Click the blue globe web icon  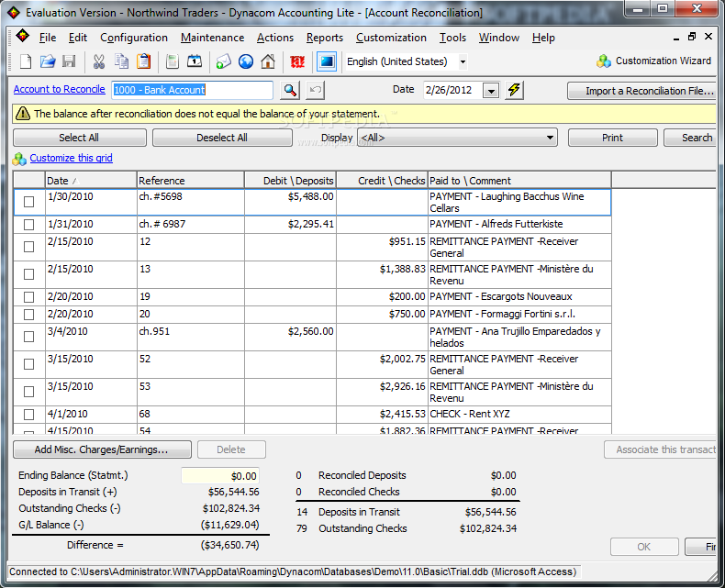[246, 61]
